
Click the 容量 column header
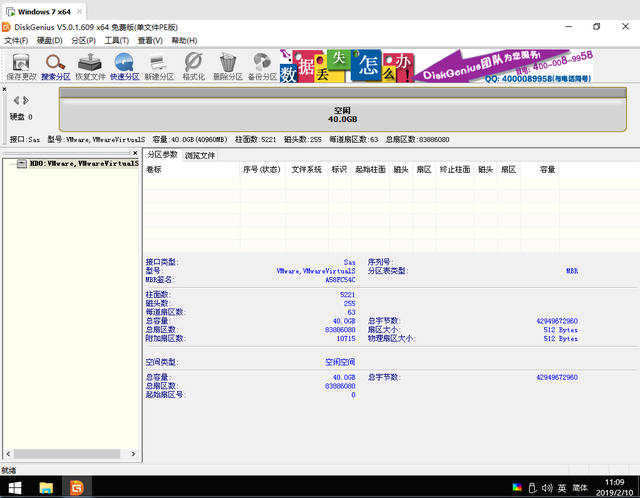point(540,169)
